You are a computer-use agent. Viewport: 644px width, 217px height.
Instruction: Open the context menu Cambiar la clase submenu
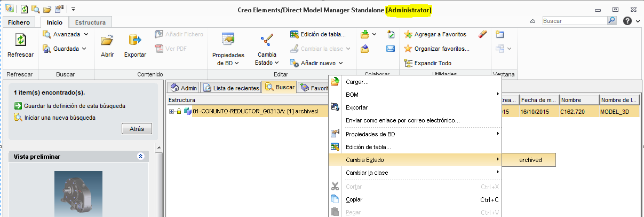pos(415,173)
